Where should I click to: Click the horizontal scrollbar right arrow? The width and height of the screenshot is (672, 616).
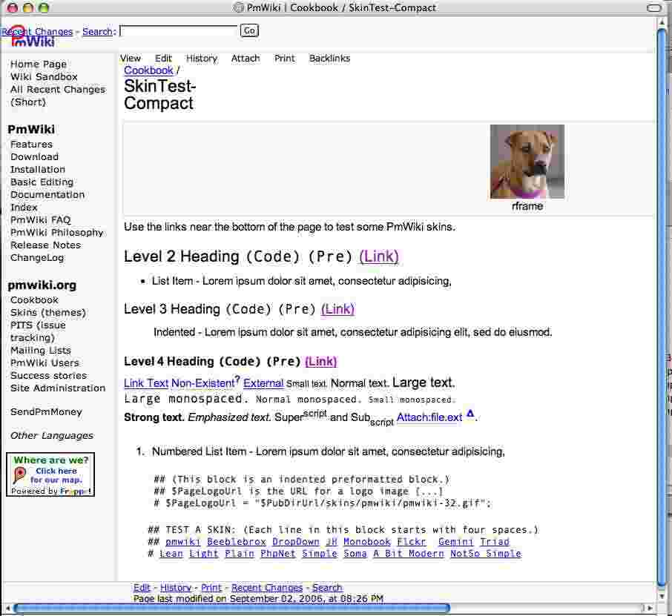pos(650,608)
